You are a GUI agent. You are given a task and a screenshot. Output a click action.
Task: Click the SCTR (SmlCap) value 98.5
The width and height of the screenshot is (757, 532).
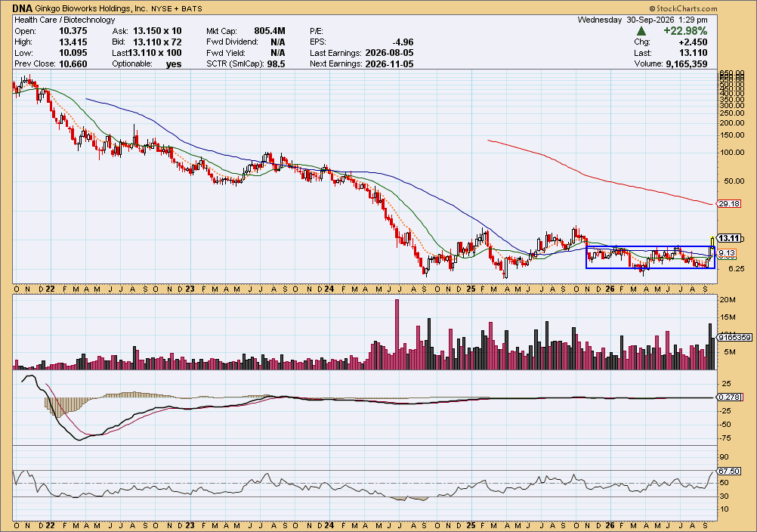[x=276, y=63]
